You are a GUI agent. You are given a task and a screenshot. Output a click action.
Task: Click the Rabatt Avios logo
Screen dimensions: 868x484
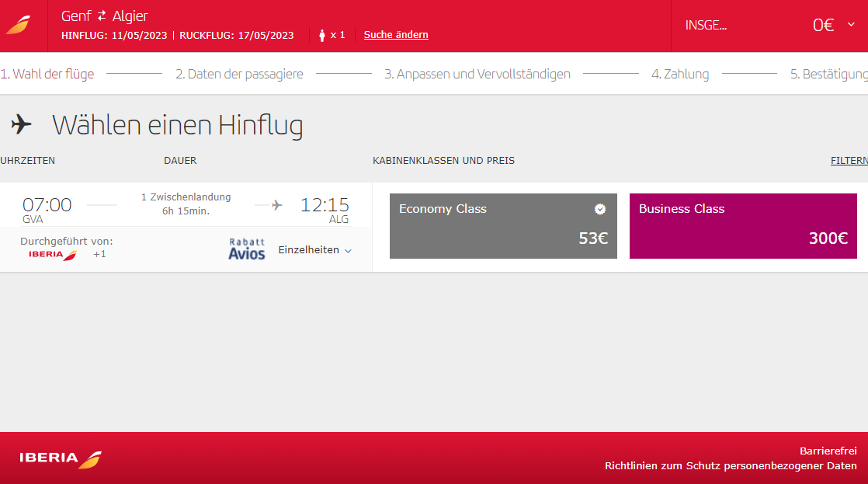pos(247,249)
